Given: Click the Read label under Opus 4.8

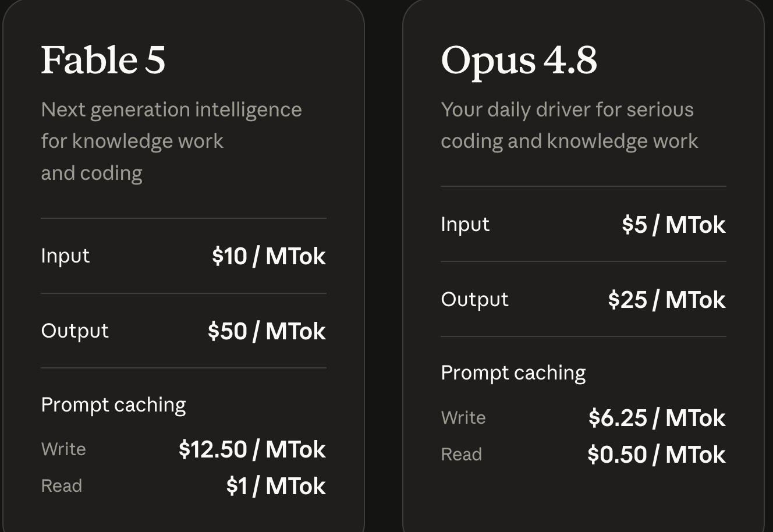Looking at the screenshot, I should [461, 455].
